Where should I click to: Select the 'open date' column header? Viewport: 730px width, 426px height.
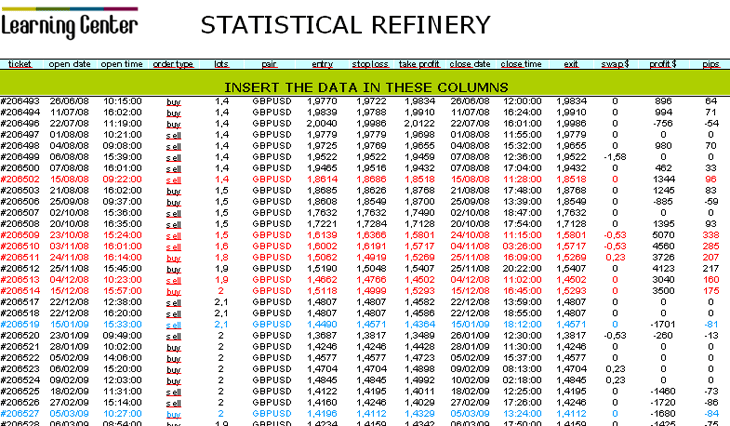[x=70, y=64]
